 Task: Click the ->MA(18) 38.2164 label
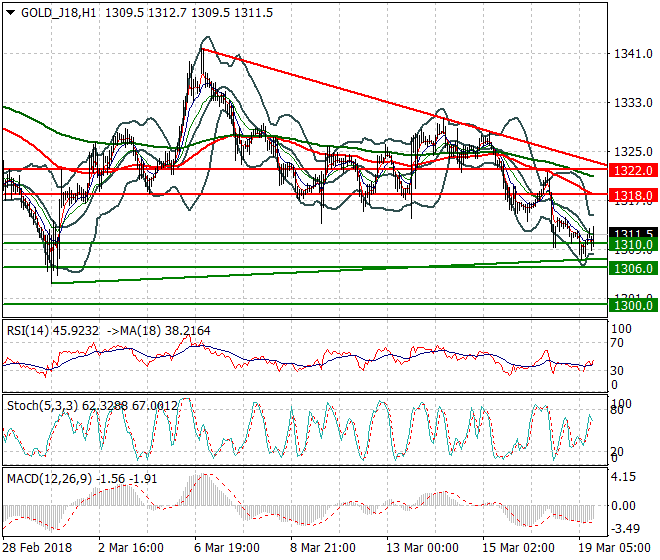(x=159, y=331)
